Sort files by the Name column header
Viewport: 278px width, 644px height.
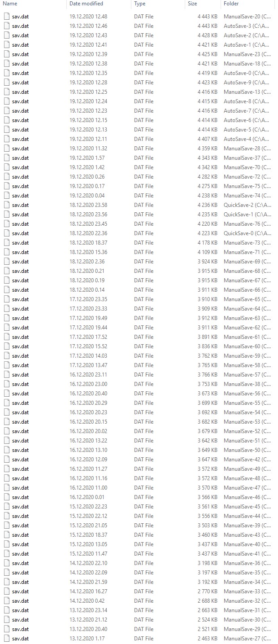point(33,4)
